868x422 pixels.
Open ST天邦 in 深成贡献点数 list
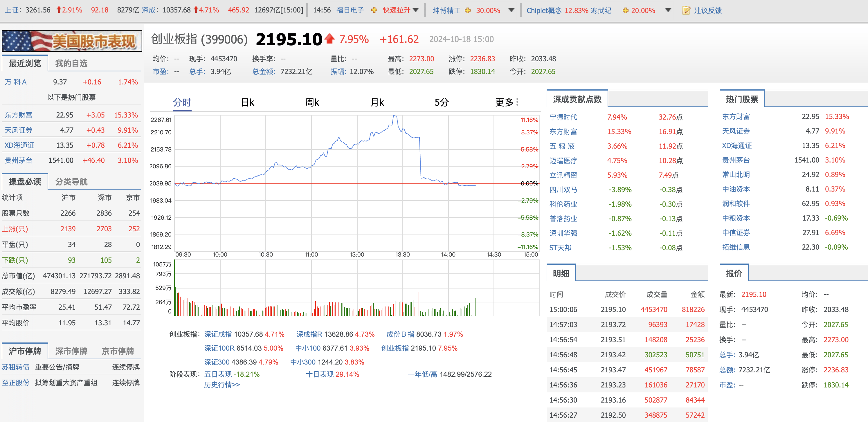point(560,248)
